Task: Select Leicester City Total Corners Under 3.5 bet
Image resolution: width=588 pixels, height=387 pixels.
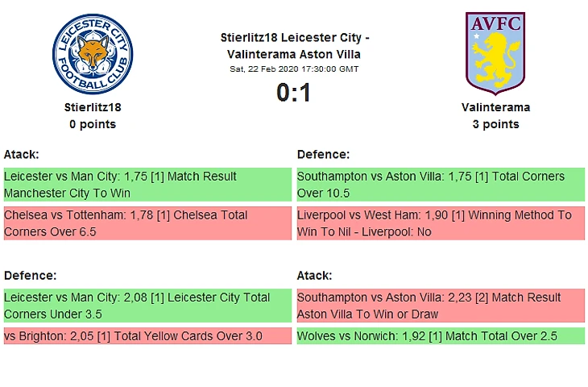Action: [147, 306]
